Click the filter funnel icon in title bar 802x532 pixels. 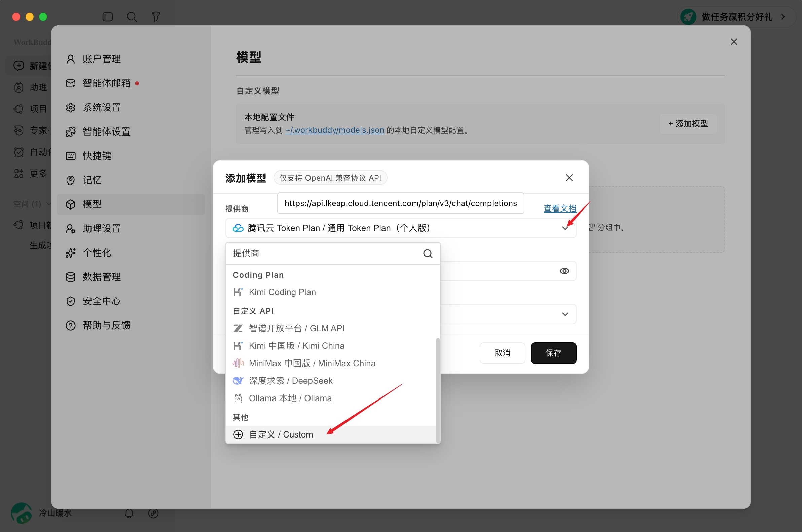tap(156, 16)
